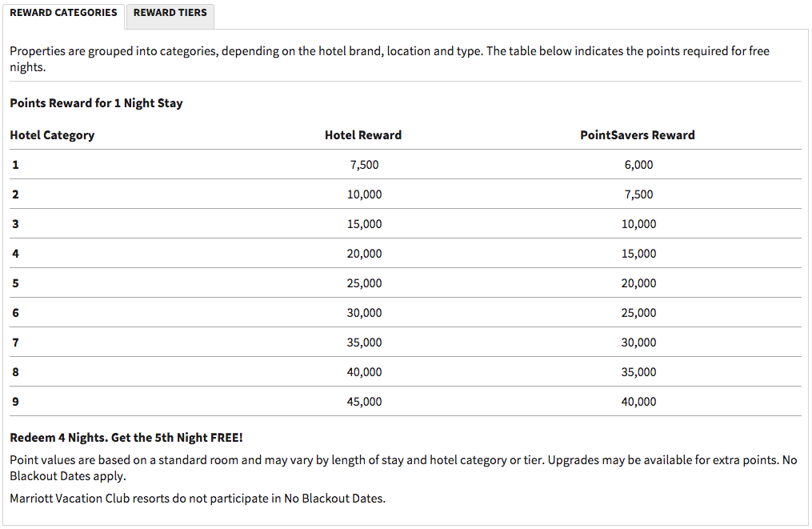This screenshot has height=529, width=812.
Task: Select the Reward Categories tab
Action: (63, 13)
